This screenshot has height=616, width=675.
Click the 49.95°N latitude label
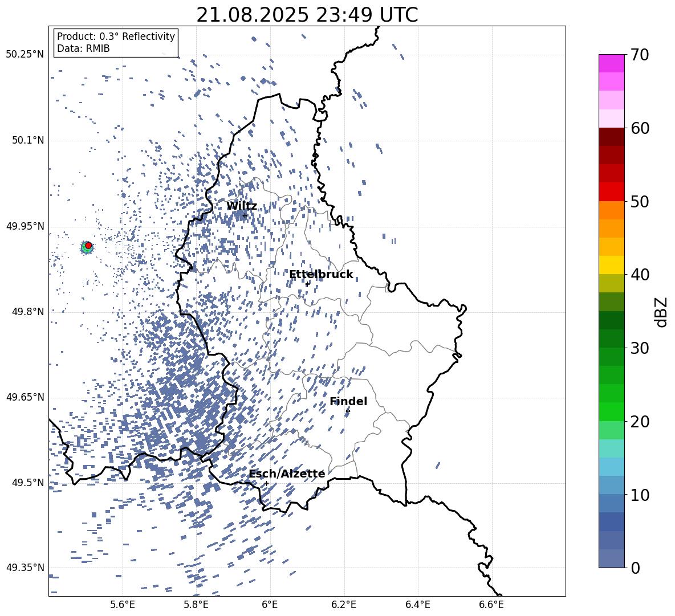click(25, 227)
